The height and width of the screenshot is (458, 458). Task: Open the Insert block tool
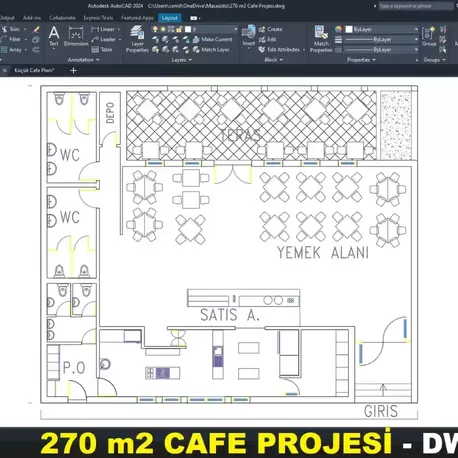click(248, 36)
